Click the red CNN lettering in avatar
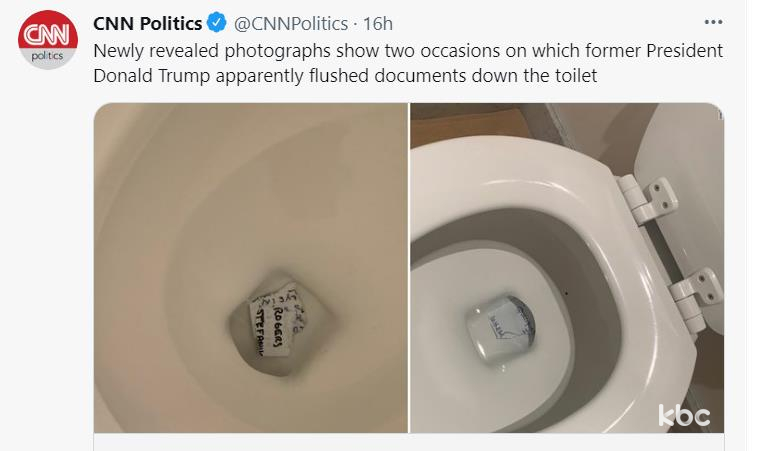 (47, 34)
